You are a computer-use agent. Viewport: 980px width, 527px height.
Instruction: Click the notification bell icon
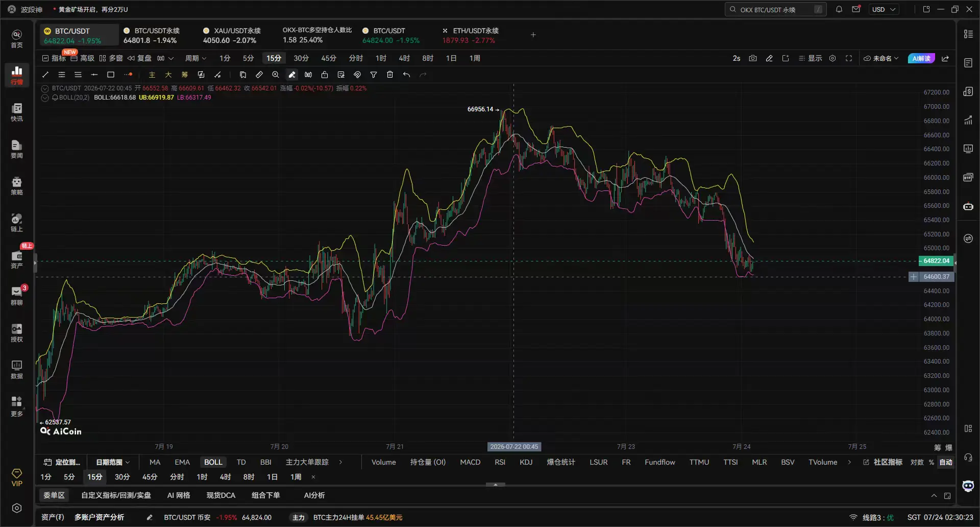839,9
